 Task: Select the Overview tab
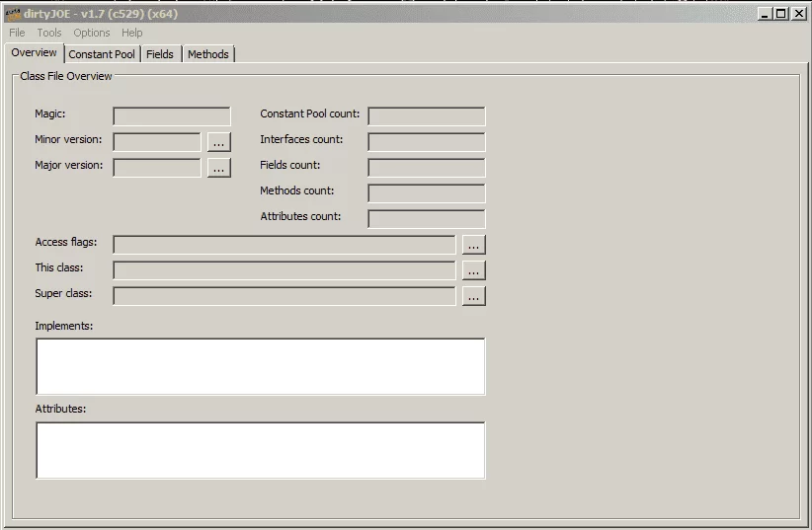[34, 53]
